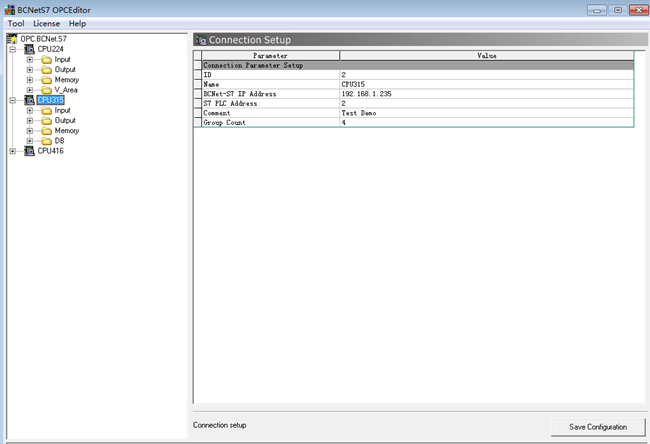The image size is (650, 444).
Task: Click the DB folder icon
Action: [46, 141]
